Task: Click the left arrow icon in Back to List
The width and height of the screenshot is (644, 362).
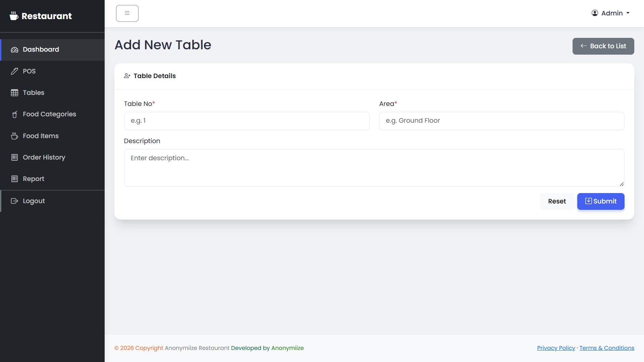Action: pyautogui.click(x=584, y=46)
